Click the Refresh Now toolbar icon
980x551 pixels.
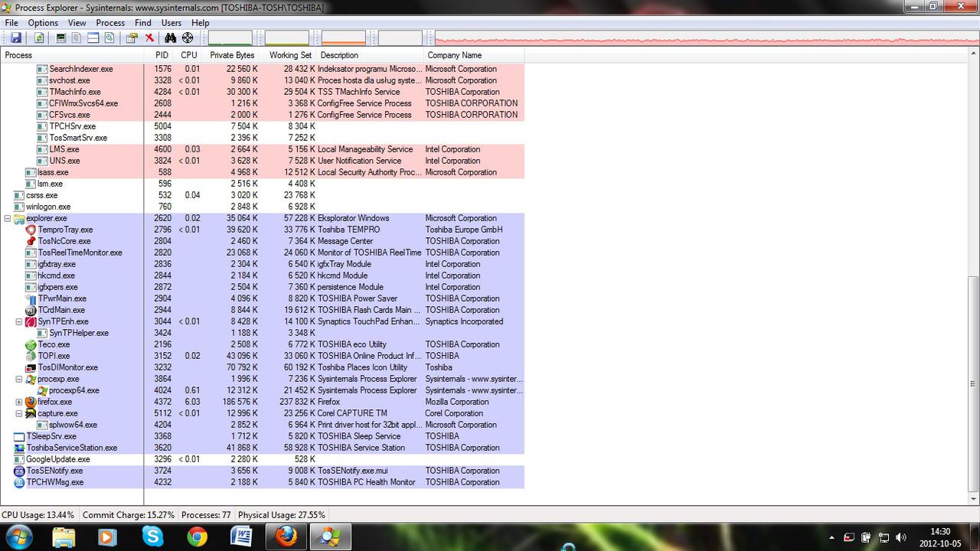tap(39, 37)
